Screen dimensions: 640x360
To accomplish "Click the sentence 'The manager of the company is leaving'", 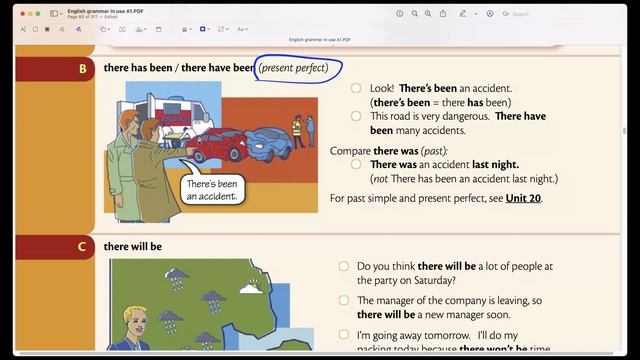I will click(x=449, y=307).
